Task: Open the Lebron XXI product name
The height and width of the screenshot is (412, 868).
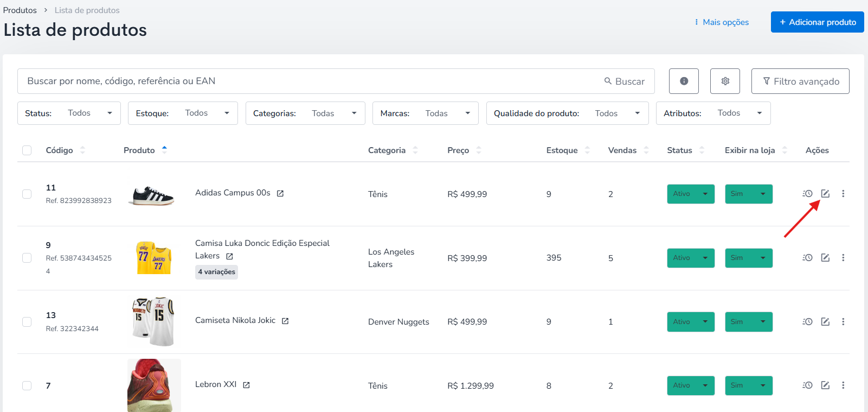Action: coord(216,384)
